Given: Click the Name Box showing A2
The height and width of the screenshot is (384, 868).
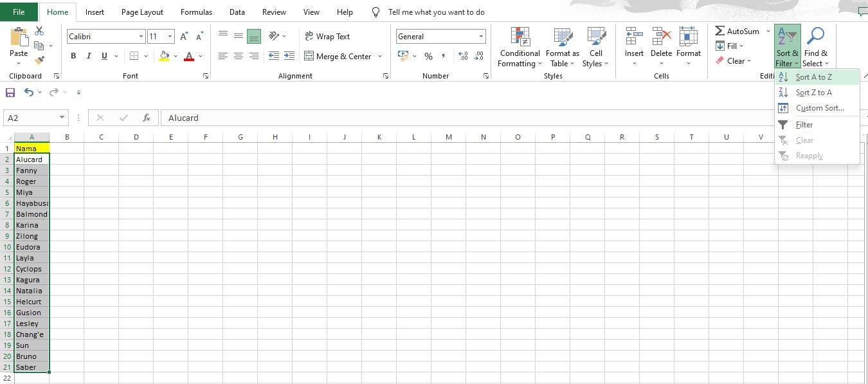Looking at the screenshot, I should pyautogui.click(x=31, y=118).
